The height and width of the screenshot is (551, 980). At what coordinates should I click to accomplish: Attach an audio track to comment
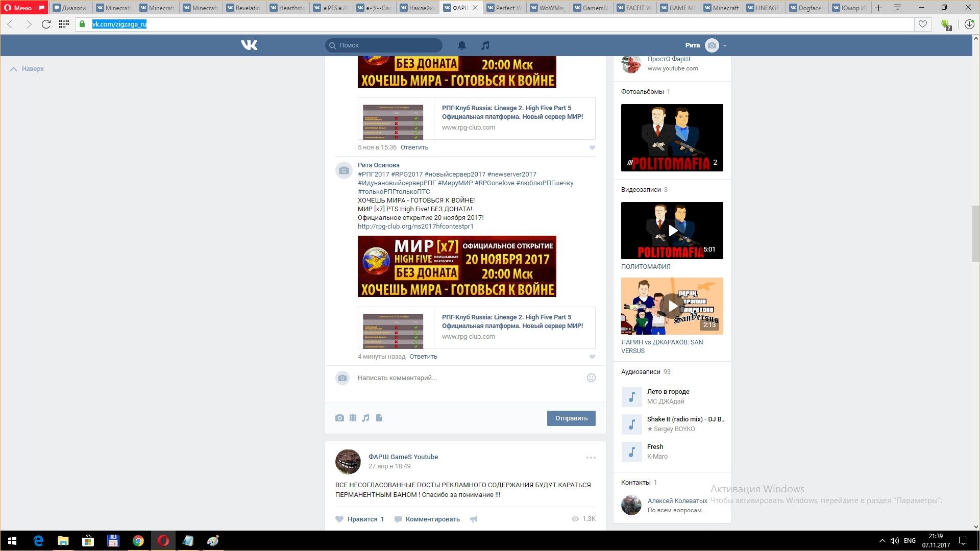(365, 418)
